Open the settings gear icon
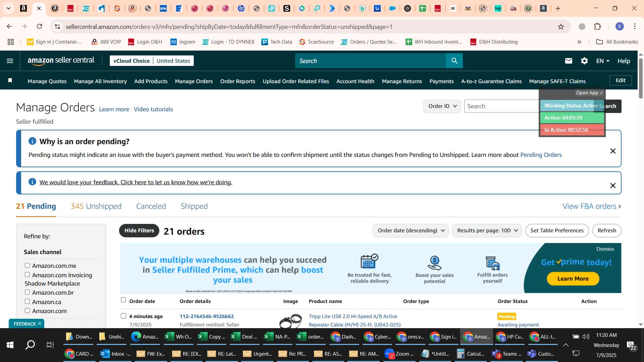The height and width of the screenshot is (362, 644). [584, 61]
